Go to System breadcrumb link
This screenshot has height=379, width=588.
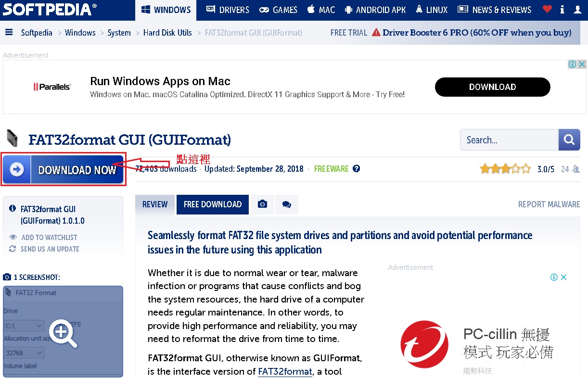tap(119, 33)
